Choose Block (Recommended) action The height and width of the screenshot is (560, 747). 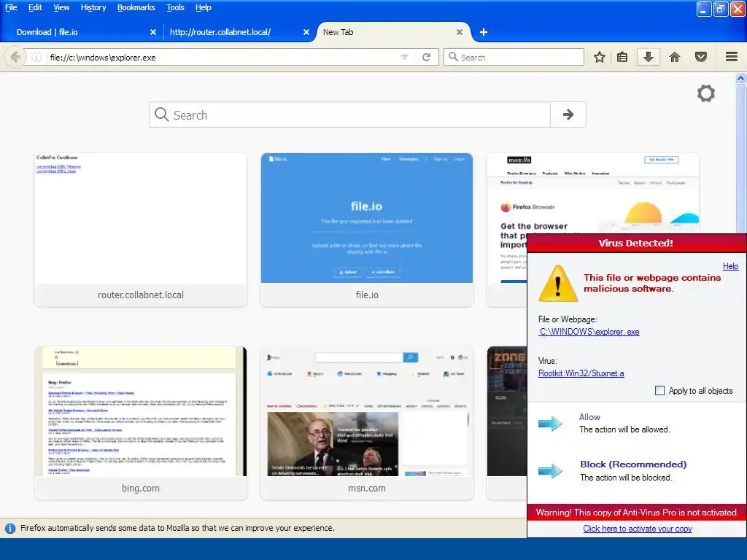click(x=633, y=464)
